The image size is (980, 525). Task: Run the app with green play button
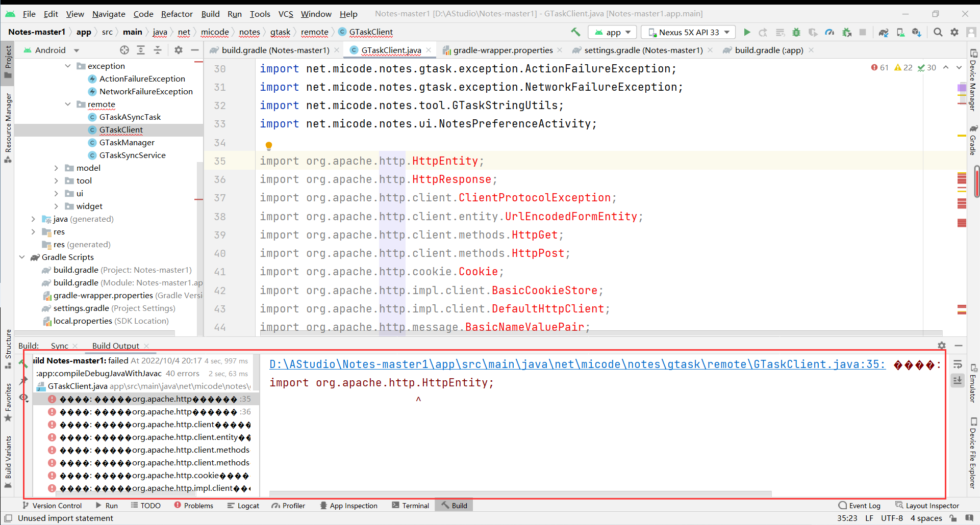coord(747,32)
